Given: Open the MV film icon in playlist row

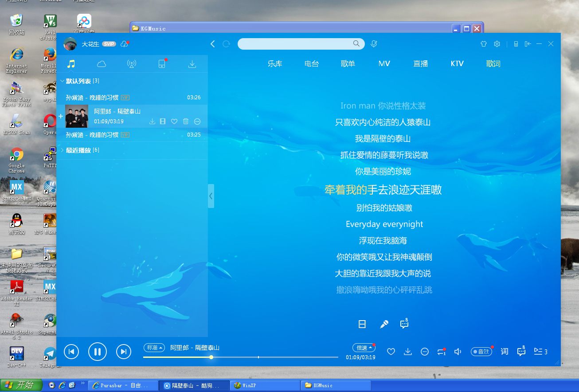Looking at the screenshot, I should (163, 122).
